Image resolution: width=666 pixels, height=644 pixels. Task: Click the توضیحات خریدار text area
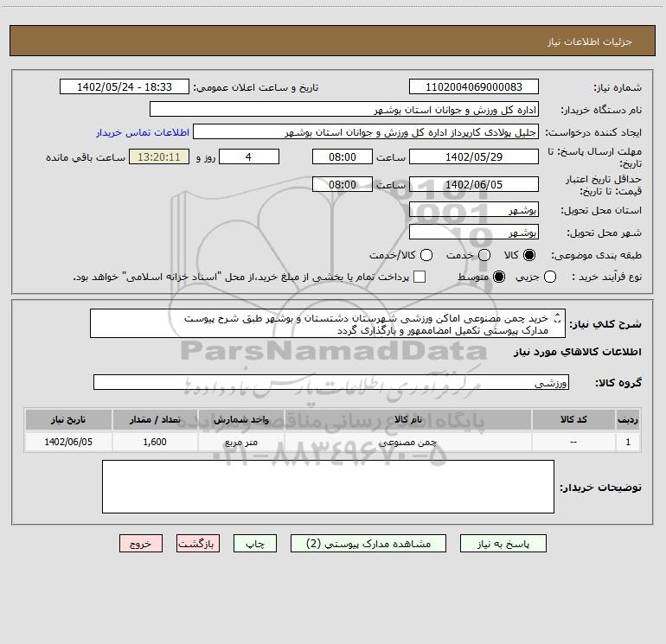(328, 487)
